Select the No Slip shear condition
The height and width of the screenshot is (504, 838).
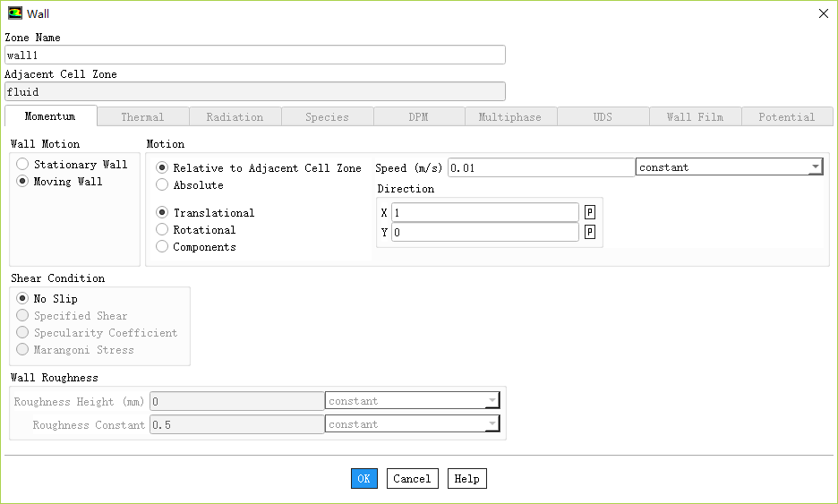click(23, 299)
